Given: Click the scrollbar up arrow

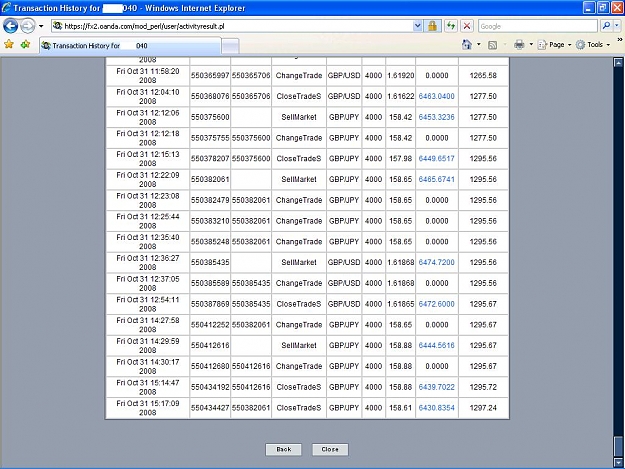Looking at the screenshot, I should pos(618,62).
